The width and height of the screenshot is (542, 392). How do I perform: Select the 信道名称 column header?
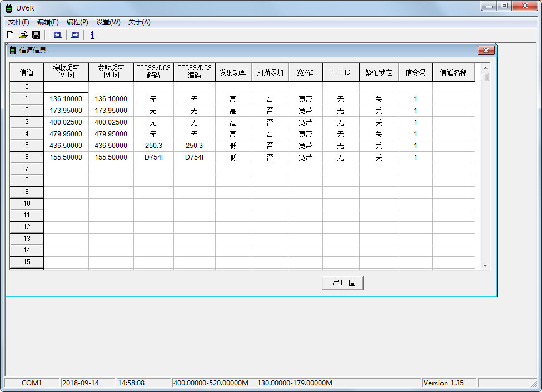(454, 72)
